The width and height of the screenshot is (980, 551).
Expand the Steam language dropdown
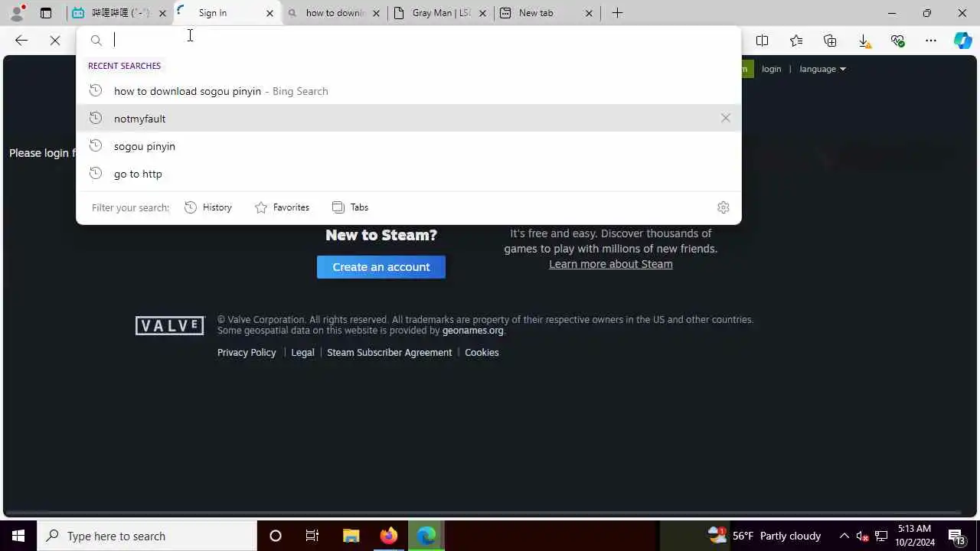coord(822,69)
